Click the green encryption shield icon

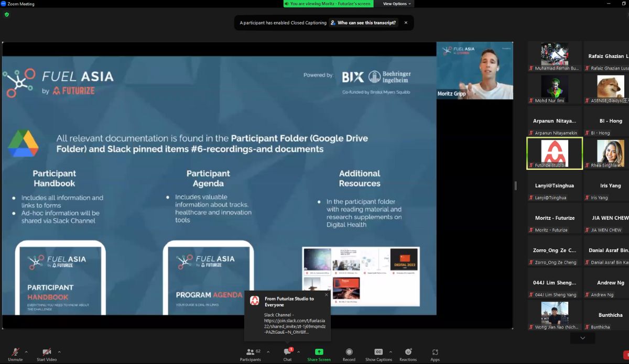pos(7,15)
